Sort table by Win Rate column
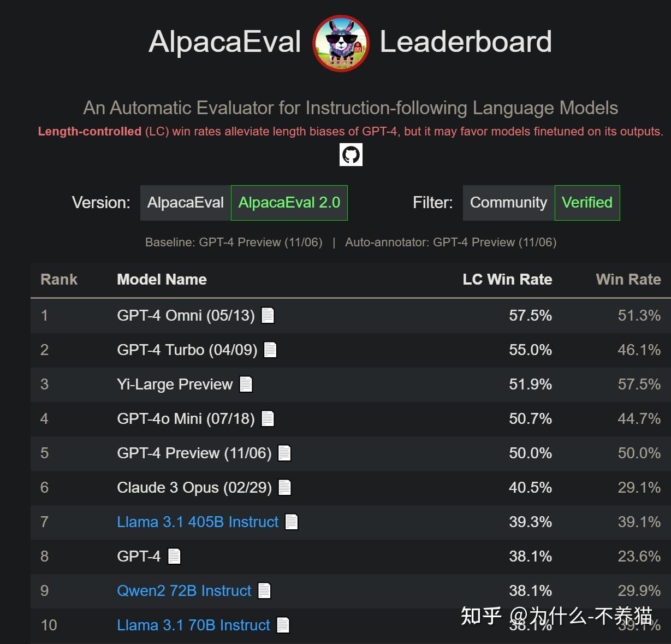 pyautogui.click(x=628, y=280)
